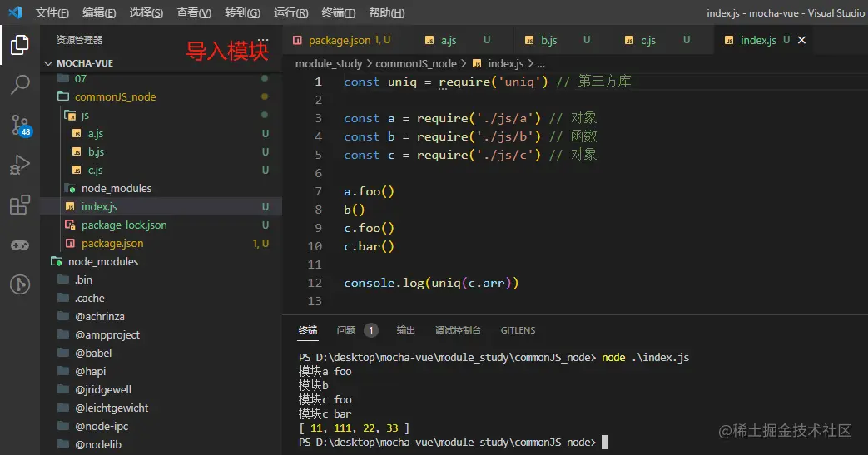Expand the @node-ipc folder

click(x=161, y=426)
